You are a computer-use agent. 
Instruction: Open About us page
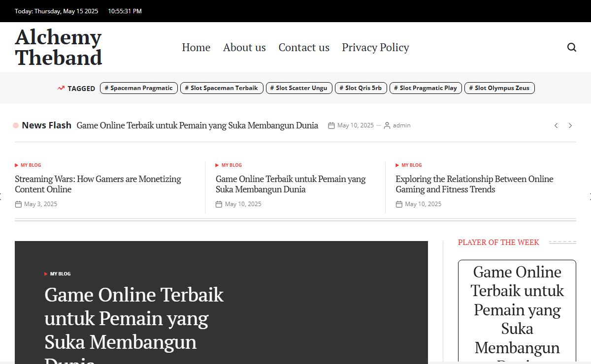244,47
